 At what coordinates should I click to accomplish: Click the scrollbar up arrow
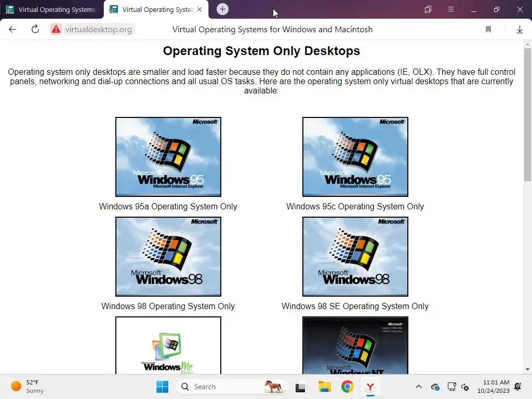point(527,45)
